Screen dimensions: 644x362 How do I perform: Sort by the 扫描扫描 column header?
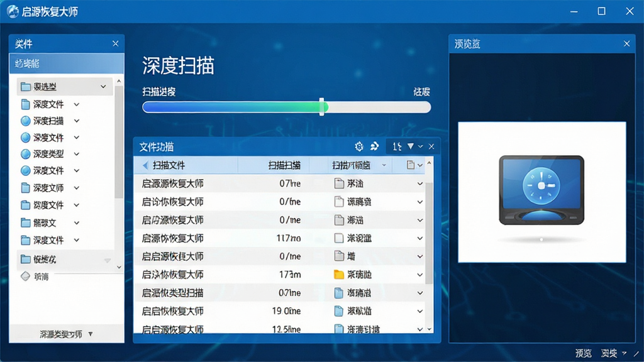tap(284, 165)
